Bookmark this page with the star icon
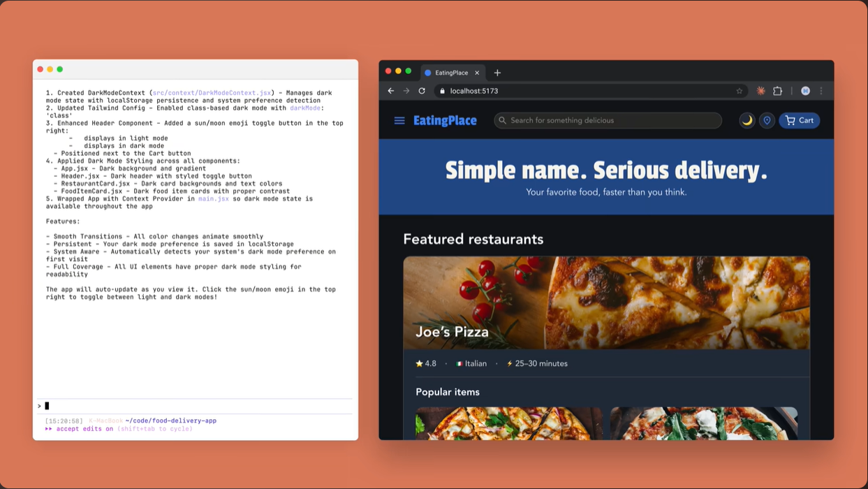This screenshot has width=868, height=489. pyautogui.click(x=739, y=91)
